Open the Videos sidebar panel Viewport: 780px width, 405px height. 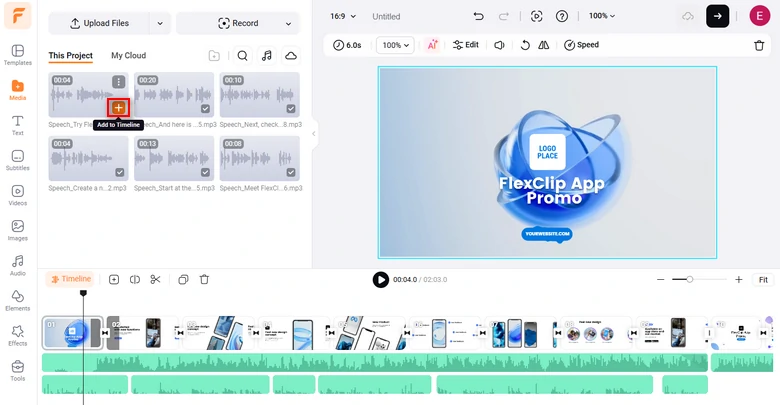17,195
